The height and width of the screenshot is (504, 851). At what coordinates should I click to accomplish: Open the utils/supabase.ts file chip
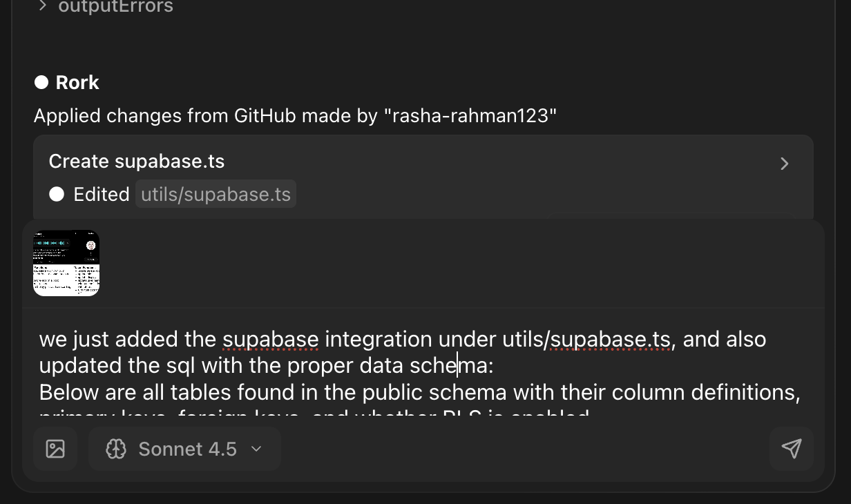tap(216, 194)
